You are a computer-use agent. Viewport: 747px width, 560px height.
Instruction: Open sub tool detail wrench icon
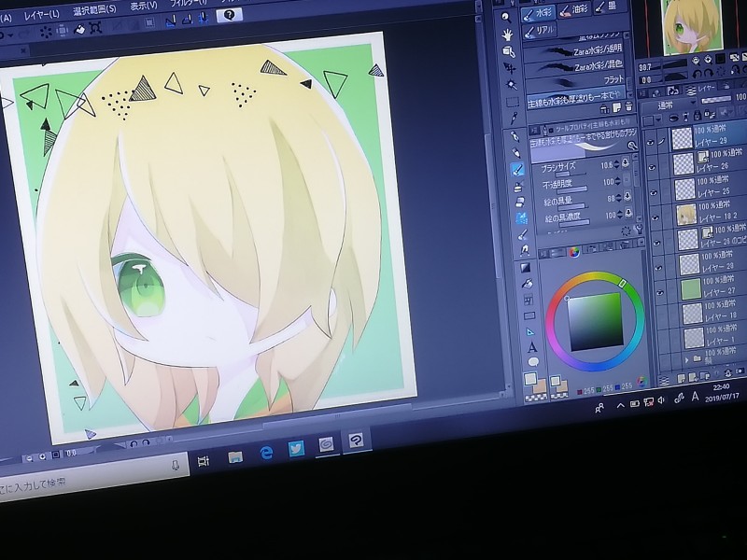click(639, 231)
